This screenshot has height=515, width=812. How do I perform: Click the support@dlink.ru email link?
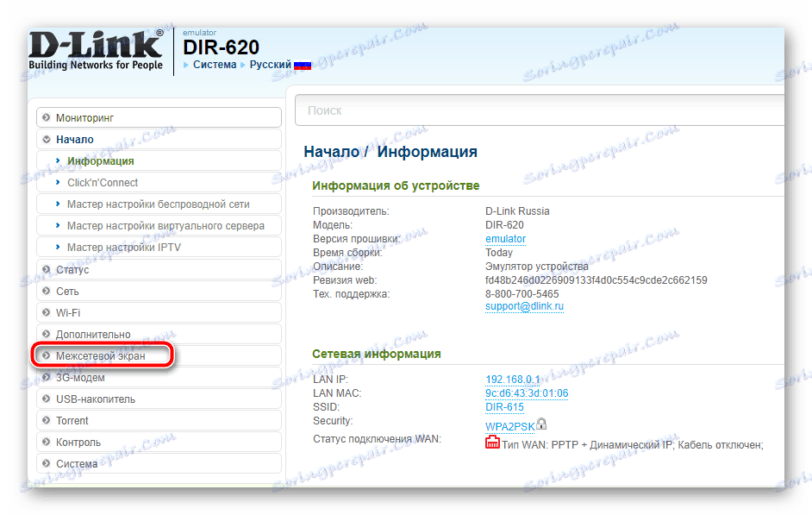(524, 306)
